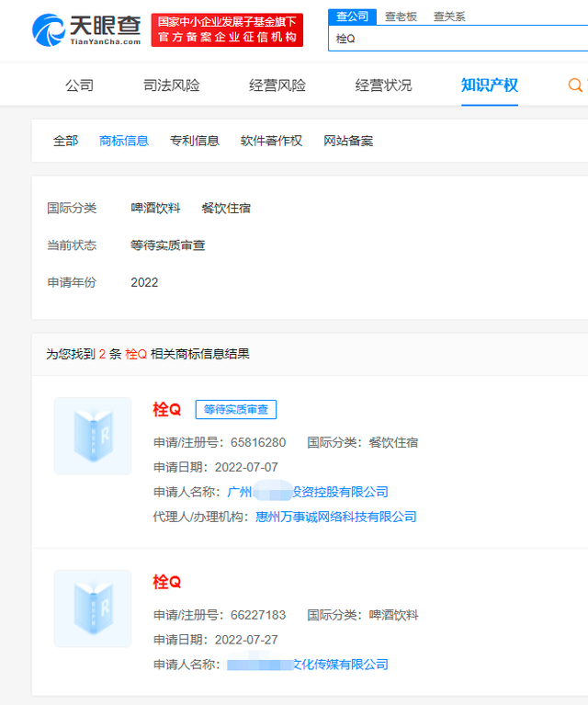
Task: Click 国际分类：餐饮住宿 in first result
Action: [363, 442]
